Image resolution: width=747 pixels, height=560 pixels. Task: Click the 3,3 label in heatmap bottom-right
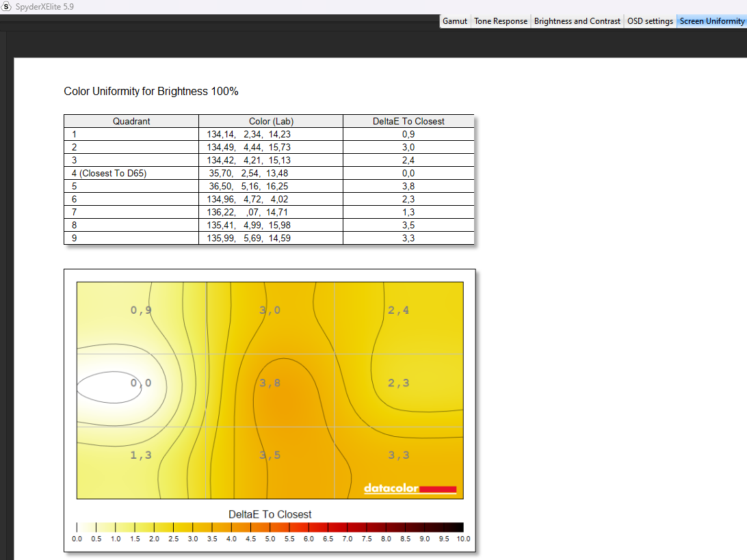[x=398, y=455]
